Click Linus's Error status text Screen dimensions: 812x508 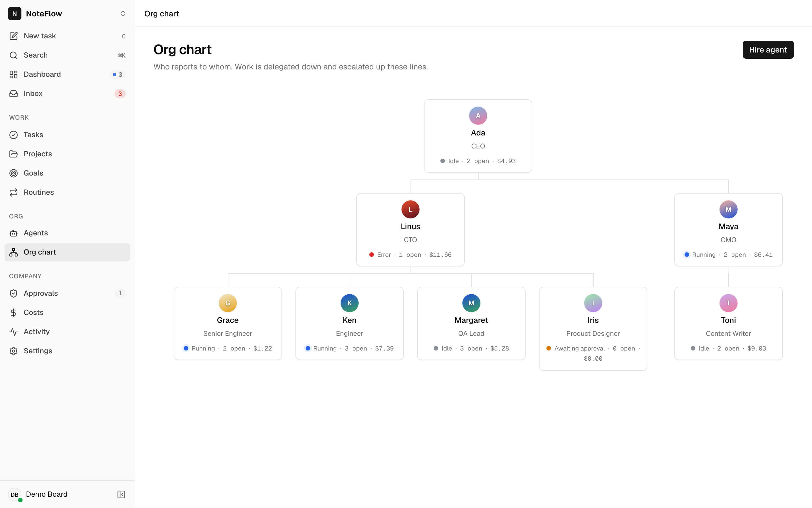click(x=384, y=255)
